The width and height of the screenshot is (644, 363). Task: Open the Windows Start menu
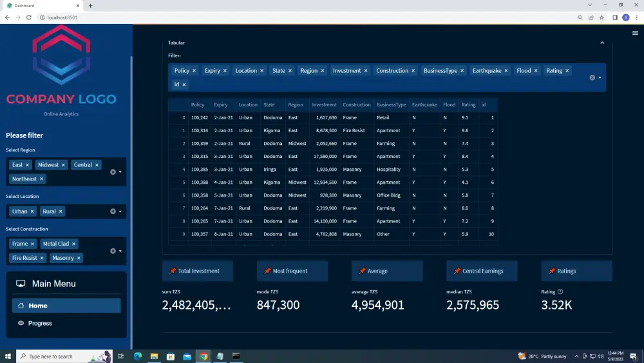(8, 356)
